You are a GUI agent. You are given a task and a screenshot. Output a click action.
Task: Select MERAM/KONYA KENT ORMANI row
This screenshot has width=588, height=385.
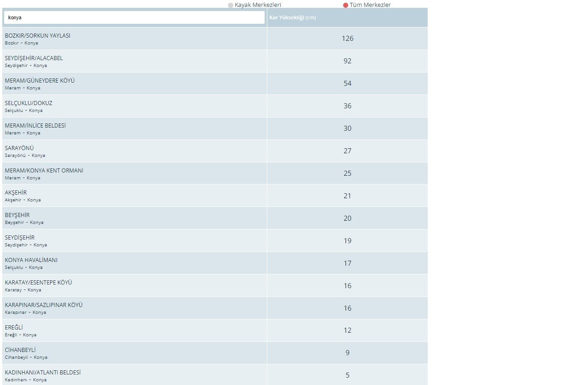pos(44,171)
